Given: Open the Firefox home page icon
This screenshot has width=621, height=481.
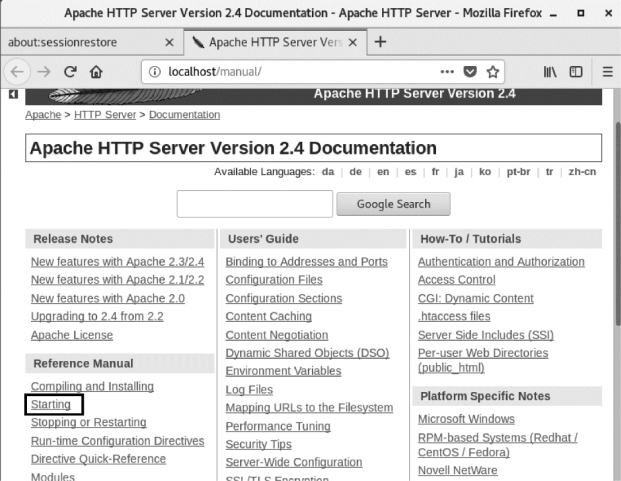Looking at the screenshot, I should pos(96,72).
